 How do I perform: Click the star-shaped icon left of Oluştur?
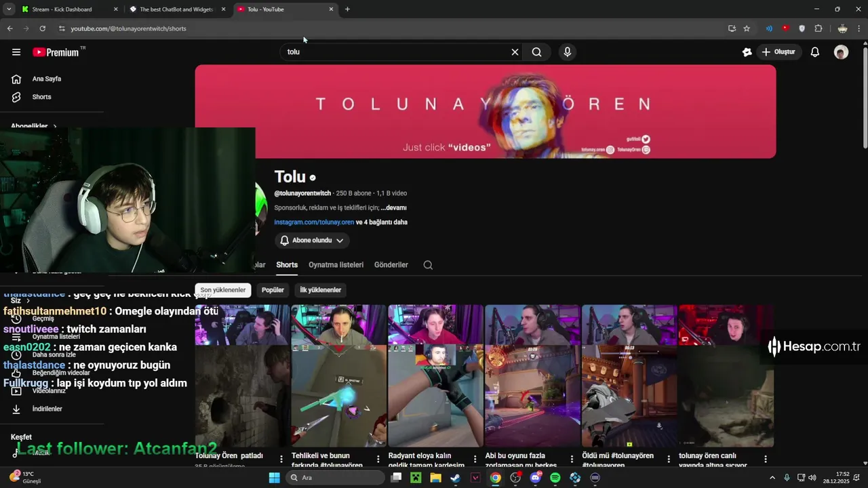tap(747, 52)
